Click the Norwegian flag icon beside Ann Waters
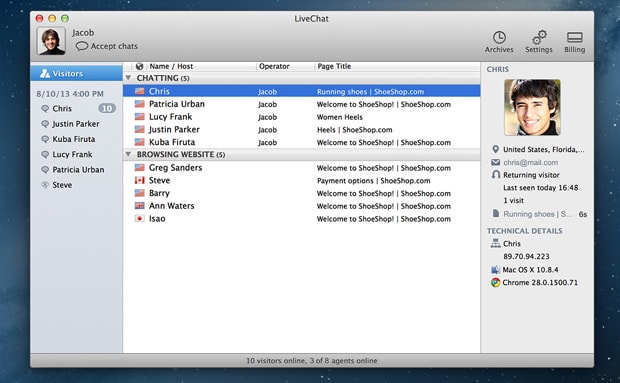Viewport: 620px width, 383px height. coord(139,206)
